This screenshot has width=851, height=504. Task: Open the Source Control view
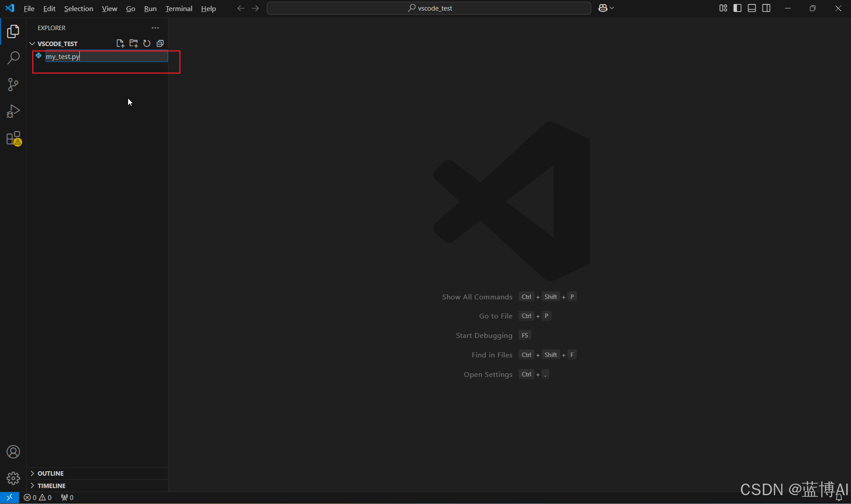point(13,84)
